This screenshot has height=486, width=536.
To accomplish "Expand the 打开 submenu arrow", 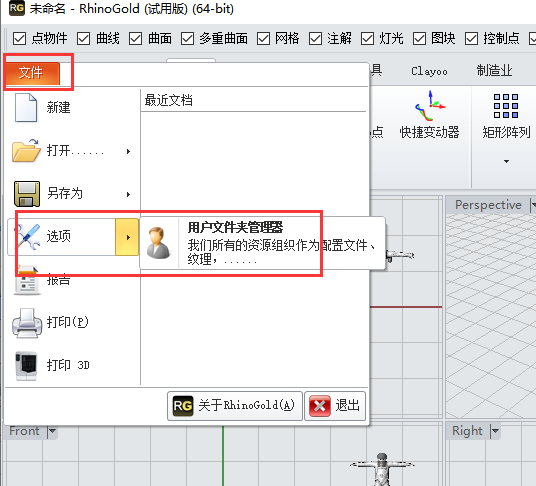I will click(128, 151).
